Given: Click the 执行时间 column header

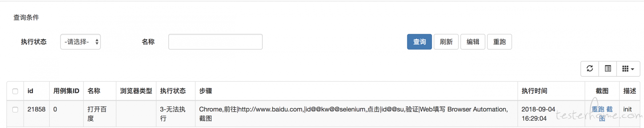Looking at the screenshot, I should coord(534,91).
